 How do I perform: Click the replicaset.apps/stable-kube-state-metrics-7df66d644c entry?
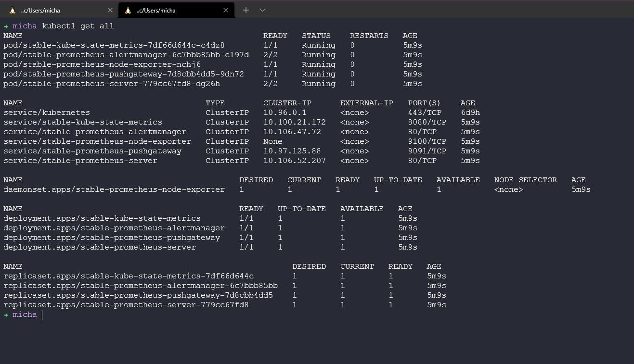click(x=128, y=276)
